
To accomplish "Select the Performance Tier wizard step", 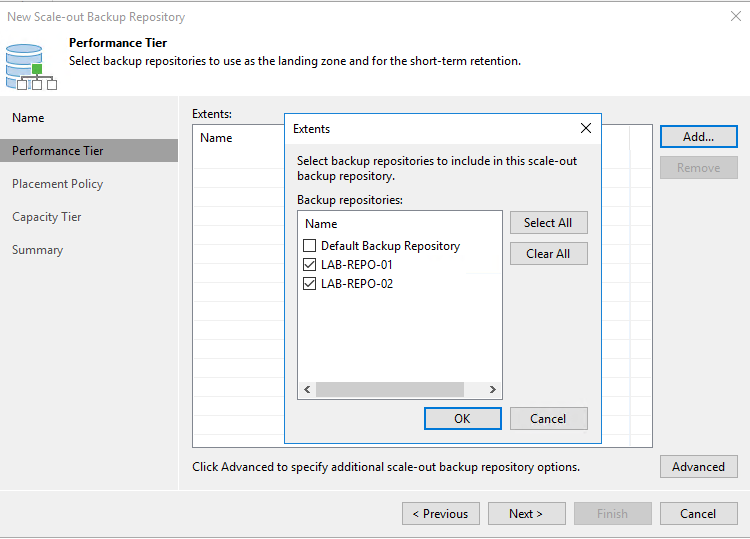I will (x=58, y=151).
